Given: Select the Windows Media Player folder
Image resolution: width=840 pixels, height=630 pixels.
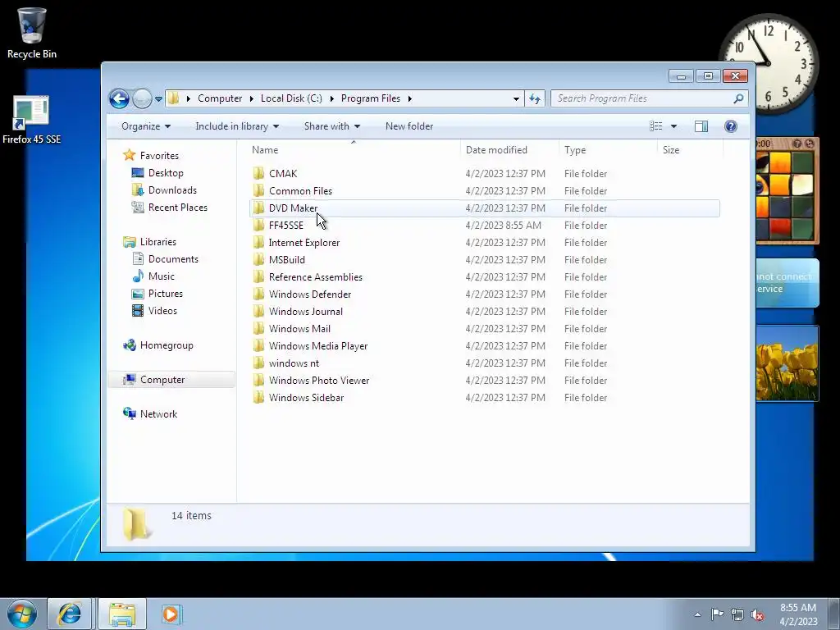Looking at the screenshot, I should (x=485, y=345).
